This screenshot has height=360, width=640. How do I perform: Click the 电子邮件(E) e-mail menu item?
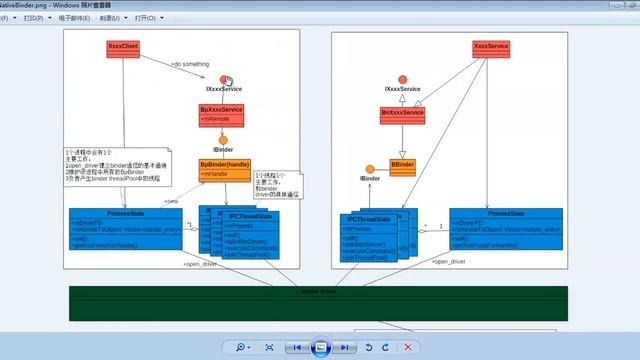(74, 18)
